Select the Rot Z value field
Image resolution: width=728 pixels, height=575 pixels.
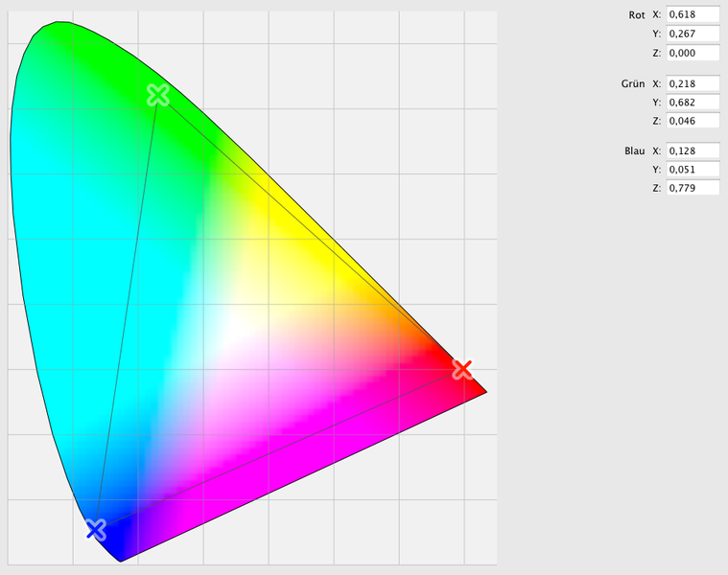[693, 53]
